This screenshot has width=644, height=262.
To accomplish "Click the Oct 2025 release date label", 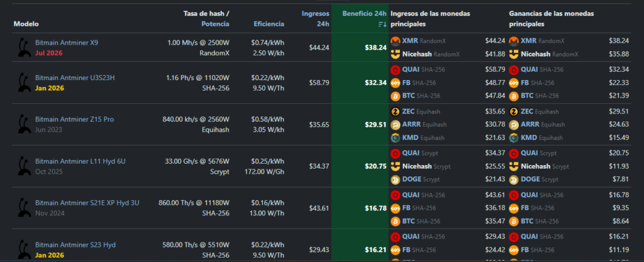I will [49, 171].
